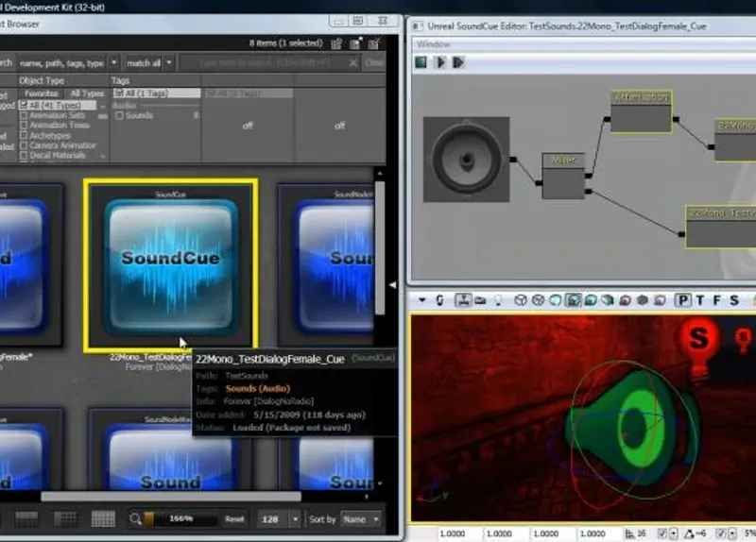Click the lightbulb icon in viewport toolbar
The image size is (756, 542).
click(498, 300)
